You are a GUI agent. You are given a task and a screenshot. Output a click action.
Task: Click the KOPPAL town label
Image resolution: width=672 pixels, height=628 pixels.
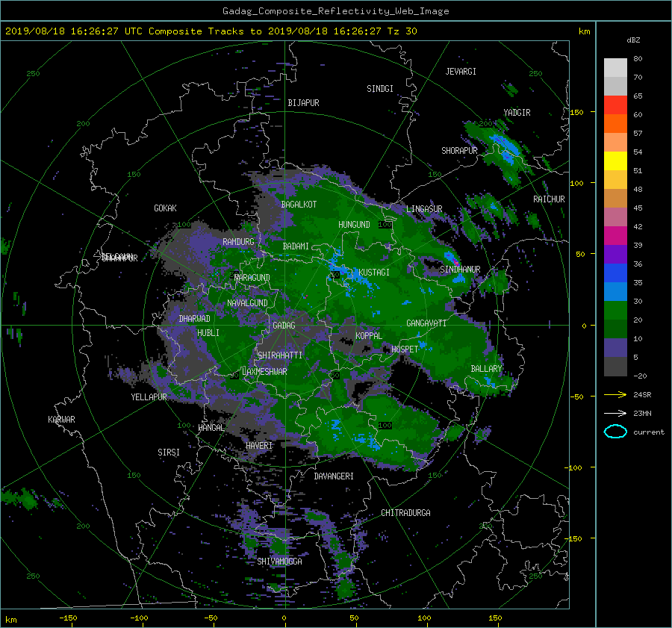(369, 335)
